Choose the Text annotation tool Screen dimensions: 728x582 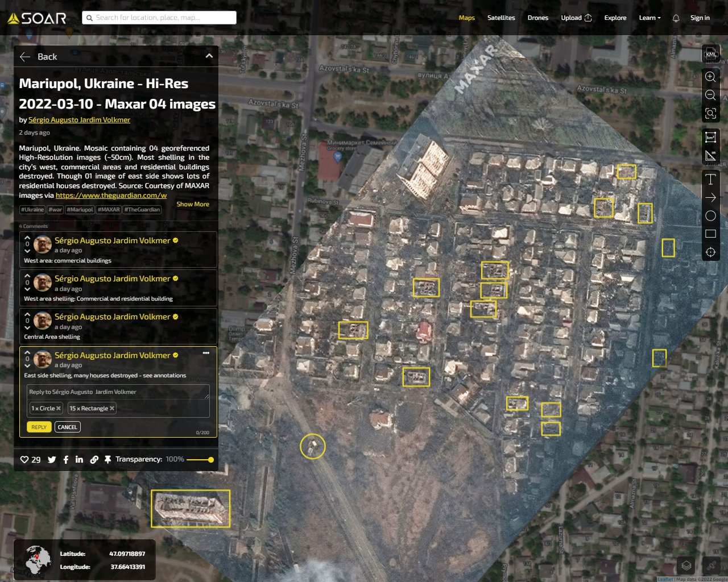[x=710, y=180]
